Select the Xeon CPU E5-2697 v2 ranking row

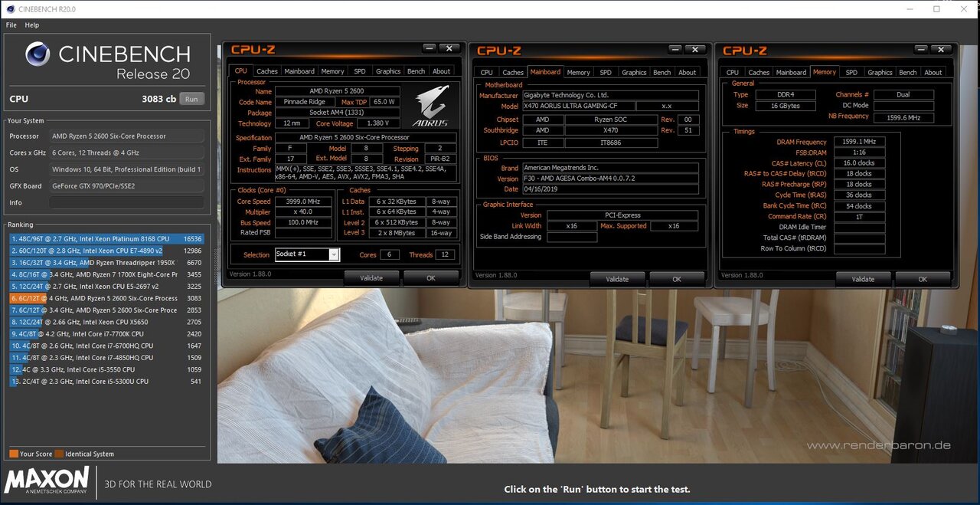(106, 287)
